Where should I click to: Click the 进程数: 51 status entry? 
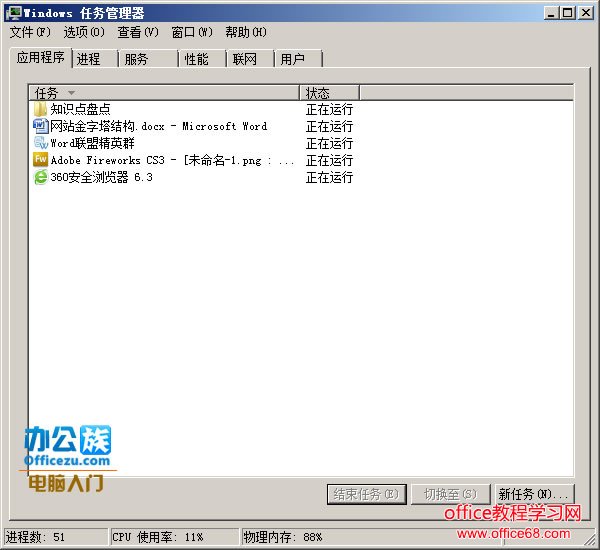point(56,537)
